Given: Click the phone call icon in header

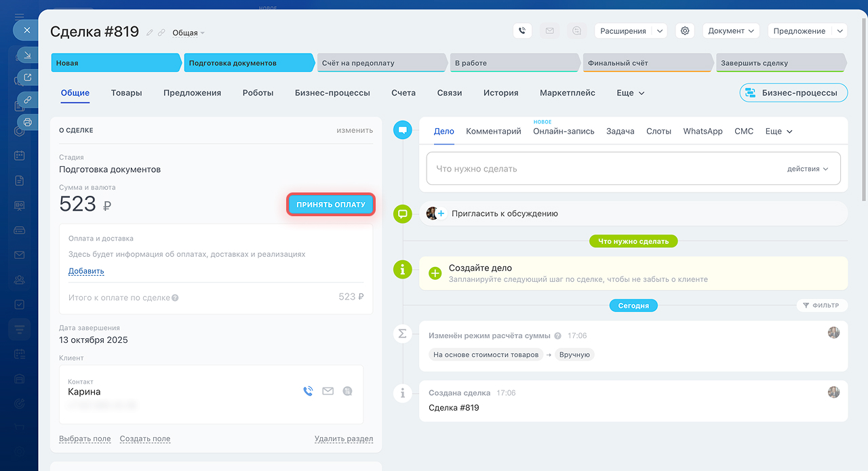Looking at the screenshot, I should (x=522, y=30).
